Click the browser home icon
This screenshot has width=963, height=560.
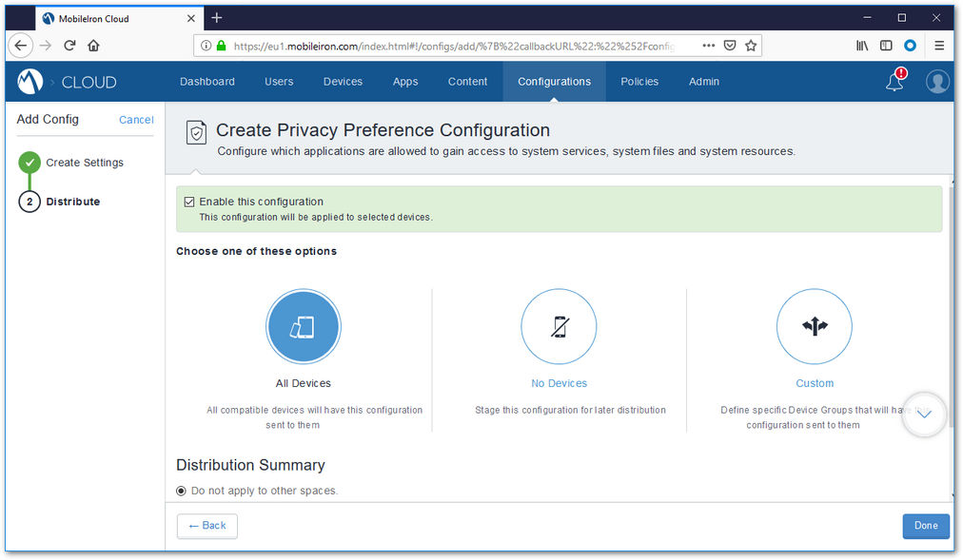point(93,46)
